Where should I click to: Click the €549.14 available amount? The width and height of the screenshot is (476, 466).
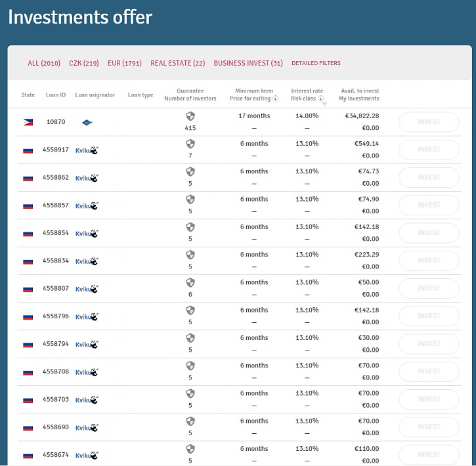pos(367,144)
